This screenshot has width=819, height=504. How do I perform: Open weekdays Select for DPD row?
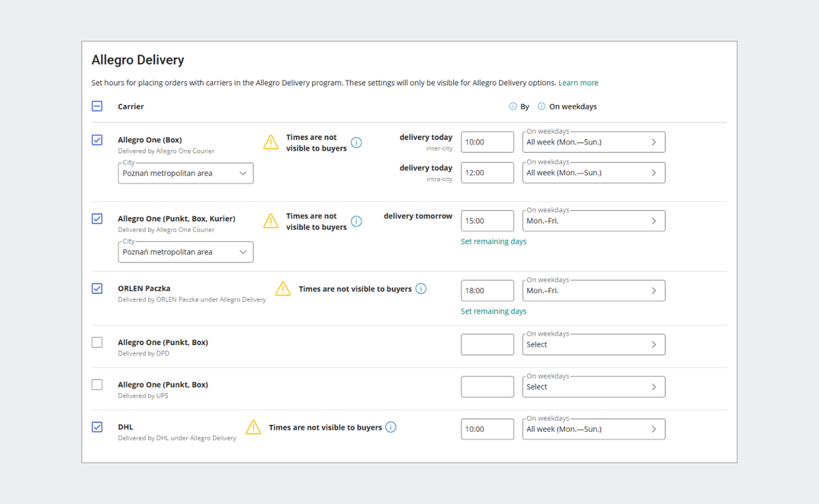pyautogui.click(x=594, y=344)
